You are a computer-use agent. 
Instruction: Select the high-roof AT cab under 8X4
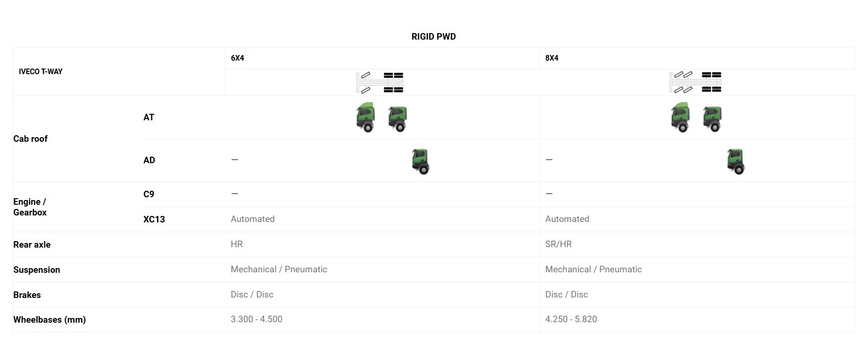pos(680,117)
